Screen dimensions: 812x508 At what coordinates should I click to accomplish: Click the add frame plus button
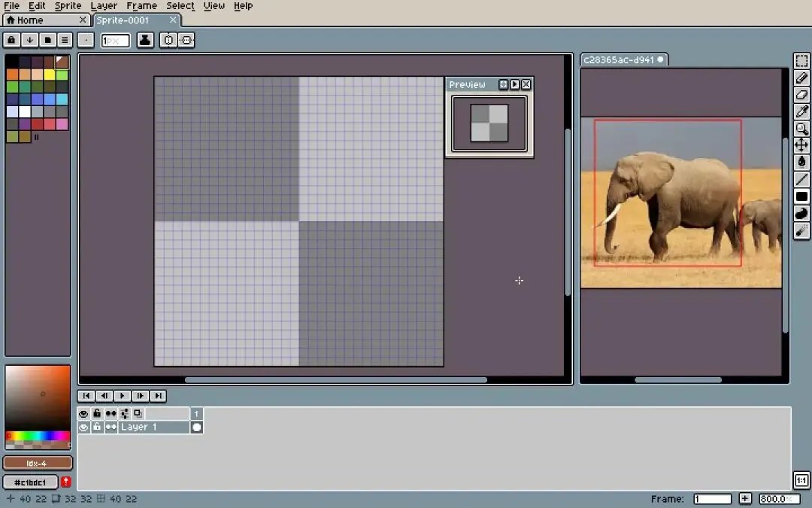point(744,499)
